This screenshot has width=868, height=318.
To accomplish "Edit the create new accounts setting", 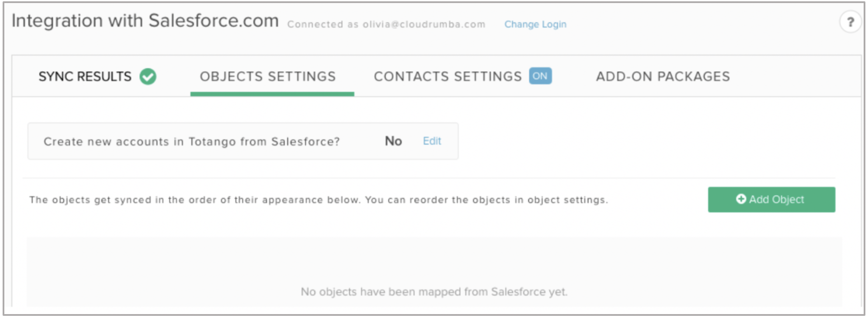I will pyautogui.click(x=432, y=141).
